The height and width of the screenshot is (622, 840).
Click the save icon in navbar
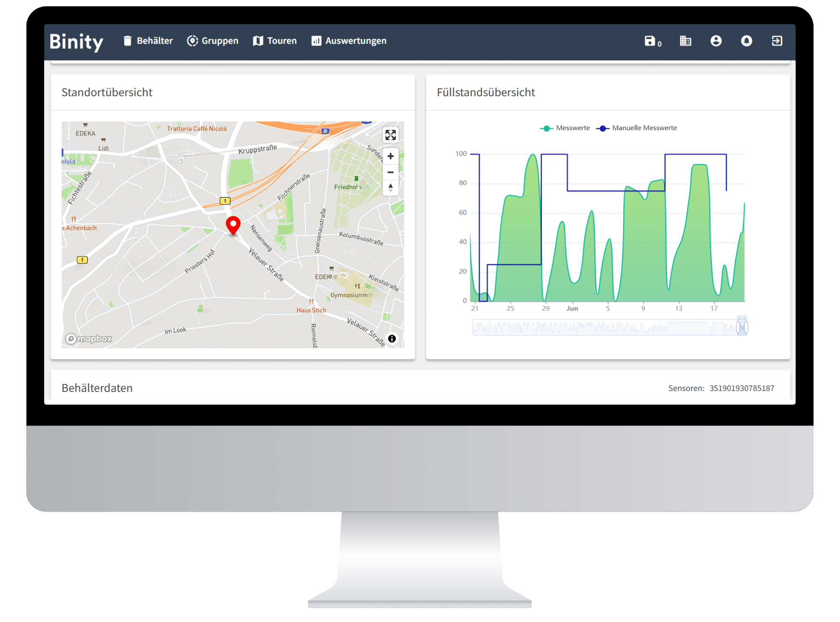coord(650,41)
